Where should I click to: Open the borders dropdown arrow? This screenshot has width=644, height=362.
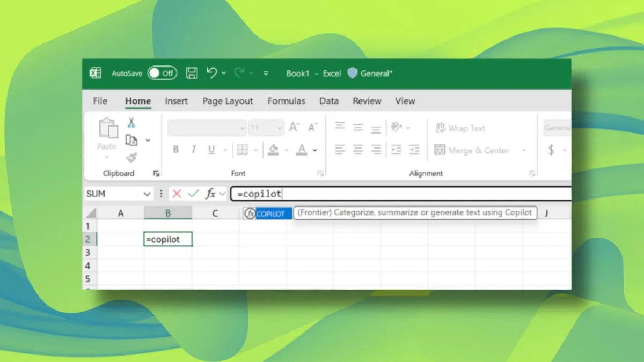(x=255, y=150)
